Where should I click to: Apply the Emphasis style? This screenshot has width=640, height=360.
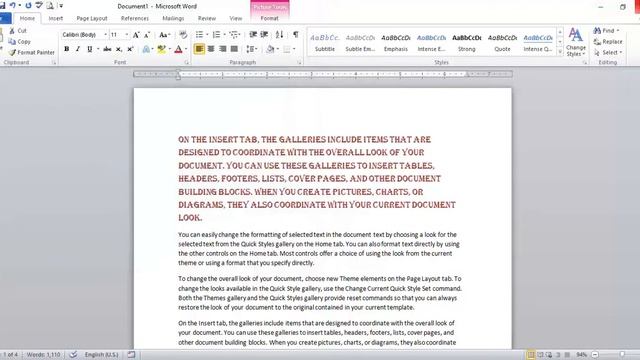point(396,42)
